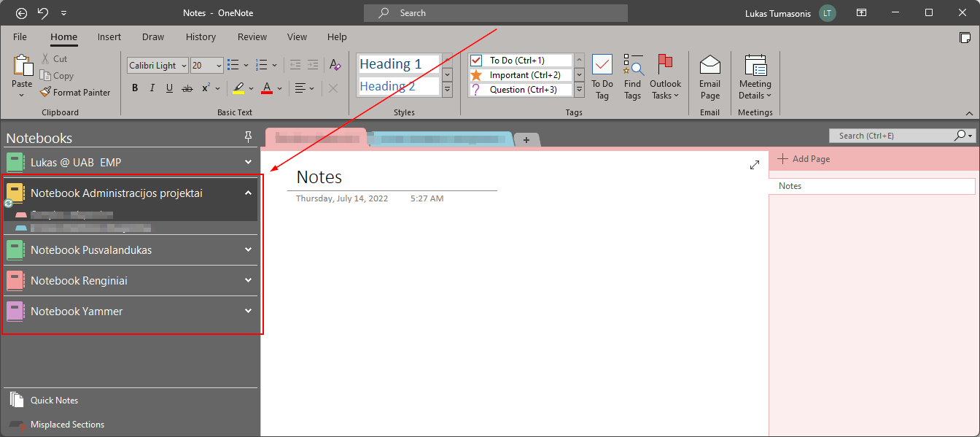The image size is (980, 437).
Task: Increase the indent position
Action: (313, 65)
